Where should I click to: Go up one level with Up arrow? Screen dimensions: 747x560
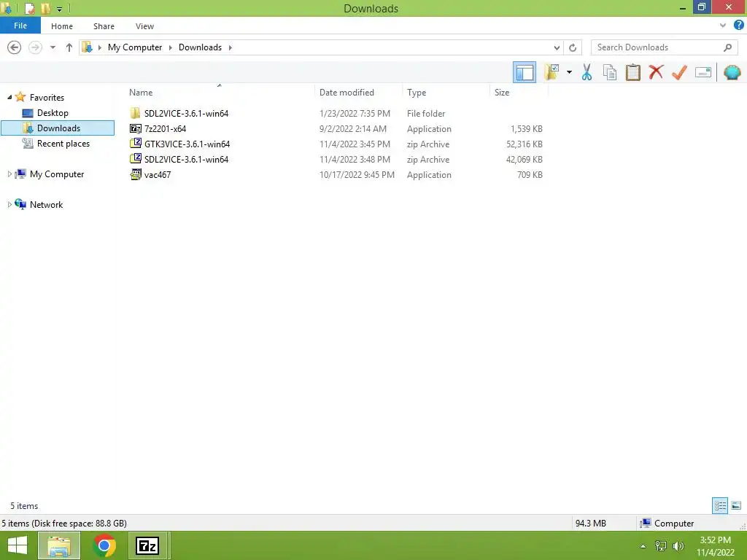(x=69, y=47)
